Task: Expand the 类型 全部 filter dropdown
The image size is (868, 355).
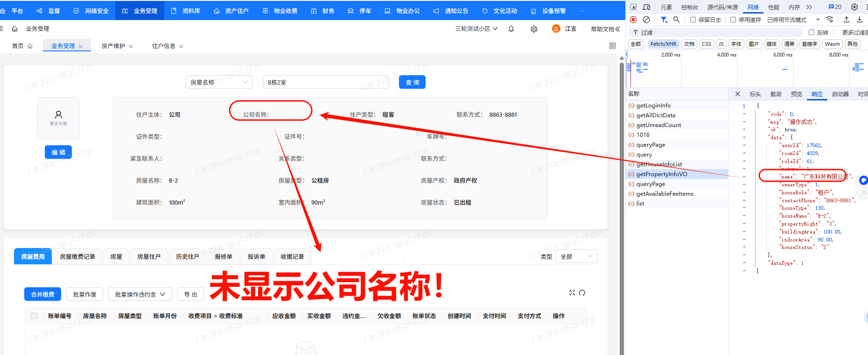Action: pyautogui.click(x=576, y=256)
